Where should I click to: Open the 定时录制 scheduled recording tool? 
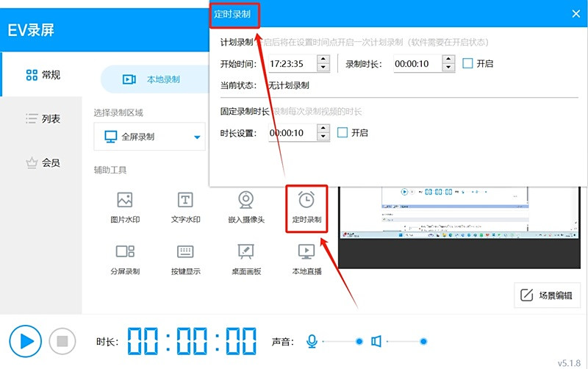(306, 207)
